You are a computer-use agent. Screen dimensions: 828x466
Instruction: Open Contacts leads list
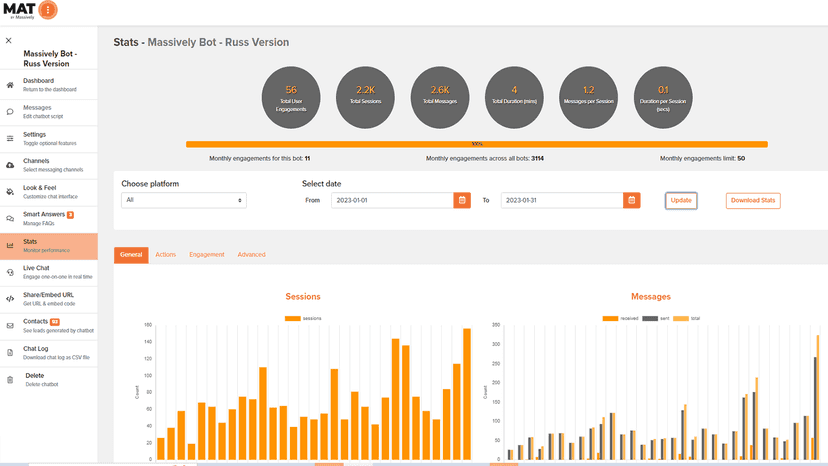click(49, 325)
